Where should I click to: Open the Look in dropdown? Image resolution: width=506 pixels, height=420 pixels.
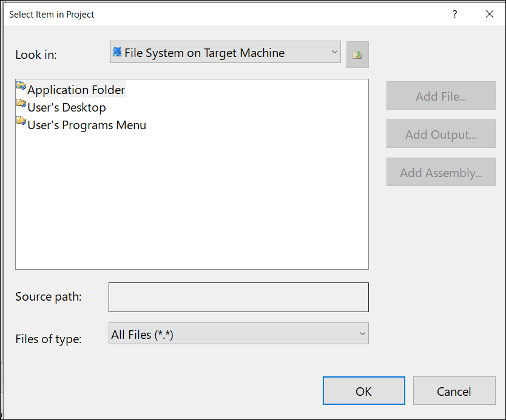(x=226, y=52)
